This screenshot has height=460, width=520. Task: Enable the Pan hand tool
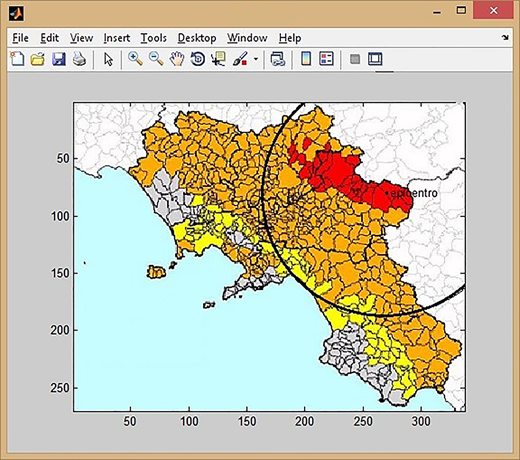[x=177, y=59]
